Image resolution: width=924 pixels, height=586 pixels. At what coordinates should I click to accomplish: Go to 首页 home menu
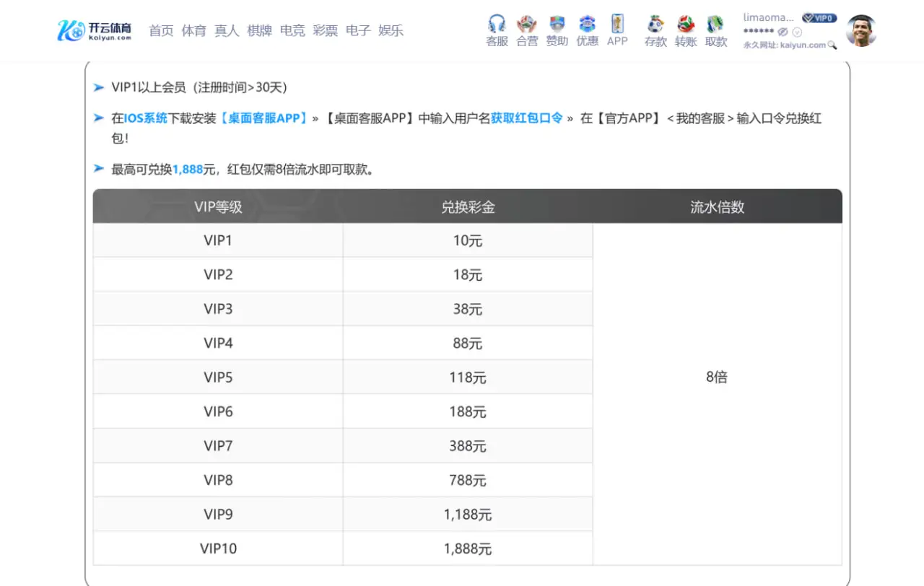click(161, 30)
